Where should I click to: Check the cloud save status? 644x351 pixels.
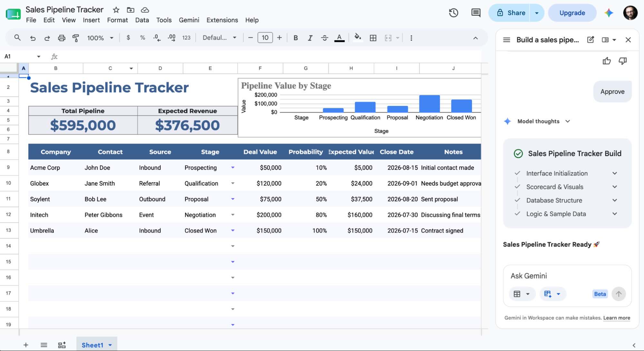point(145,10)
